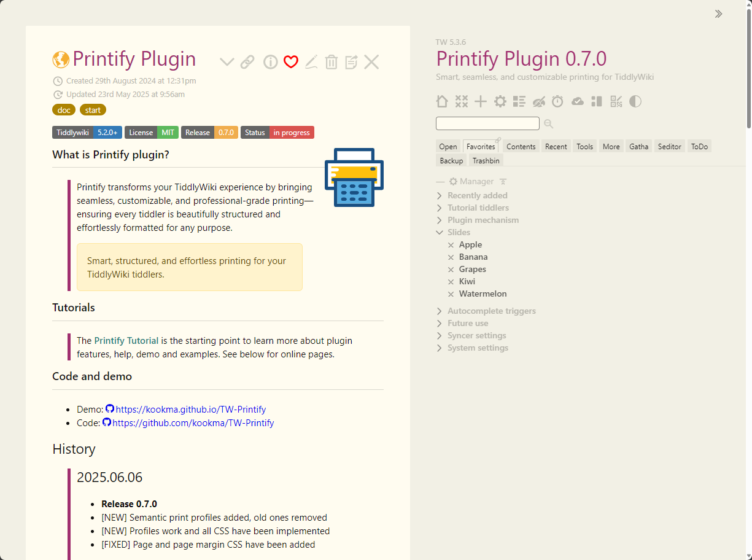The image size is (752, 560).
Task: Close all tiddlers with the four-X icon
Action: [462, 101]
